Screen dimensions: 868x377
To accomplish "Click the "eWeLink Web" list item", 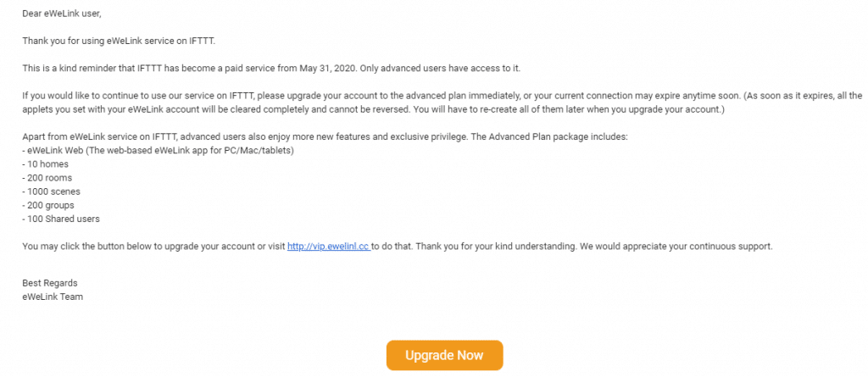I will click(x=158, y=151).
